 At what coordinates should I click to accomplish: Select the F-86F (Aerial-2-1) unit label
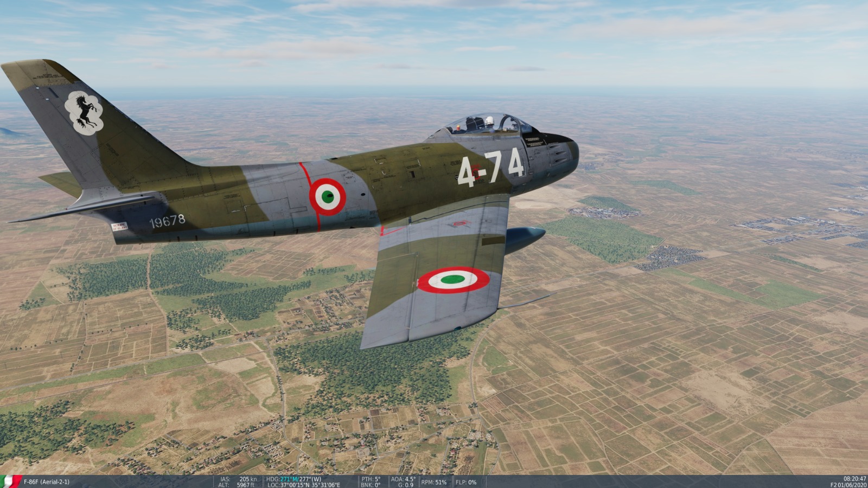pyautogui.click(x=47, y=481)
